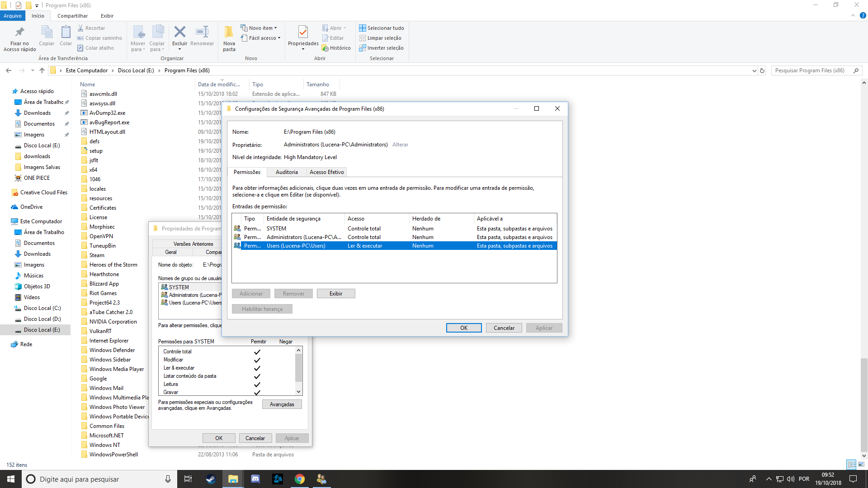This screenshot has width=868, height=488.
Task: Click the Alterar owner link
Action: pos(400,145)
